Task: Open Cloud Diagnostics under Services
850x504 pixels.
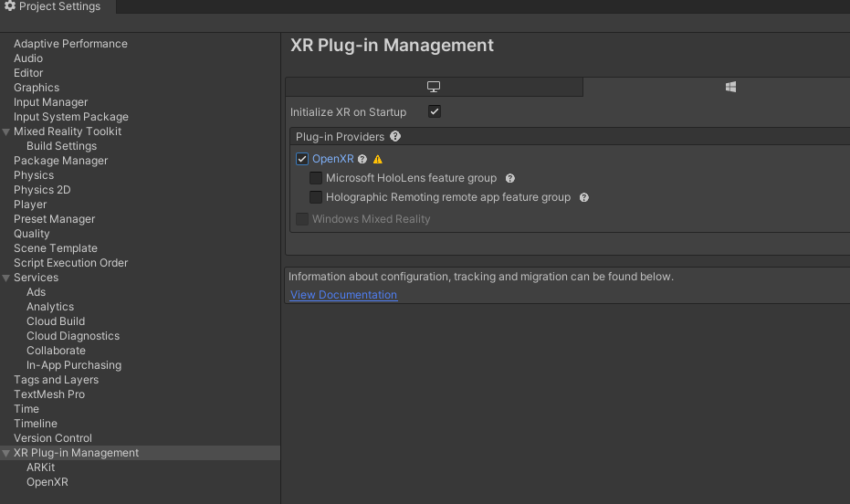Action: click(73, 337)
